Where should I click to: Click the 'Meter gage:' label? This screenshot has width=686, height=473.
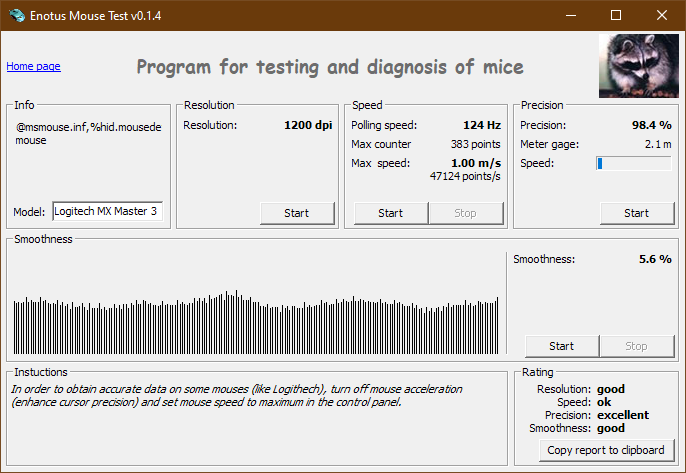[x=550, y=144]
